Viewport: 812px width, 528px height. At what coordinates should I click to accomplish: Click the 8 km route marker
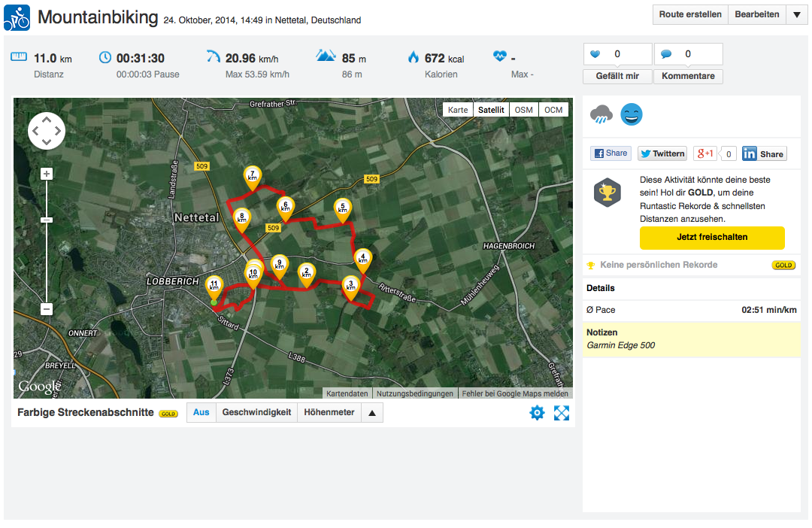coord(242,219)
